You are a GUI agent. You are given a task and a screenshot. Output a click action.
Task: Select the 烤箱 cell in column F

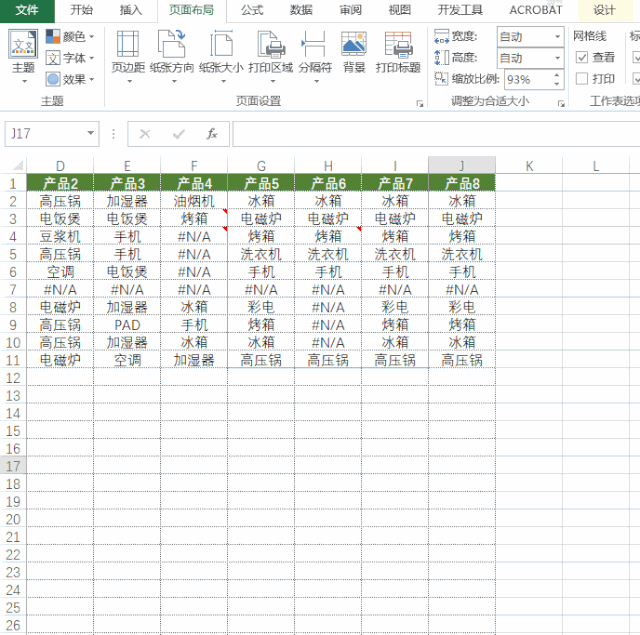(x=194, y=219)
